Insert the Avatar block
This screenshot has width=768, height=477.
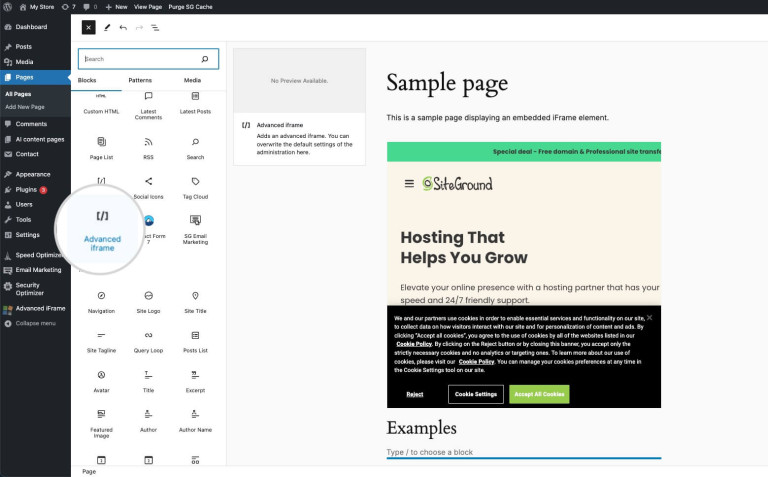click(x=101, y=382)
